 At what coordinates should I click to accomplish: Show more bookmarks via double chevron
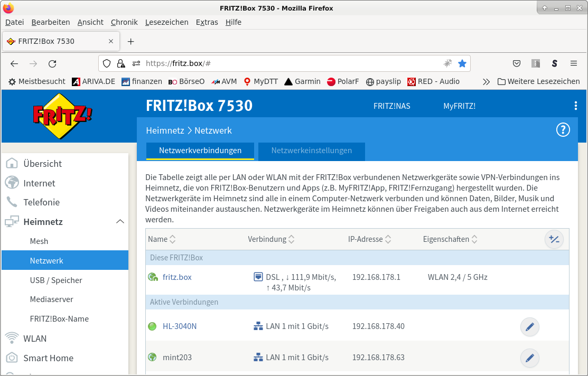coord(486,82)
